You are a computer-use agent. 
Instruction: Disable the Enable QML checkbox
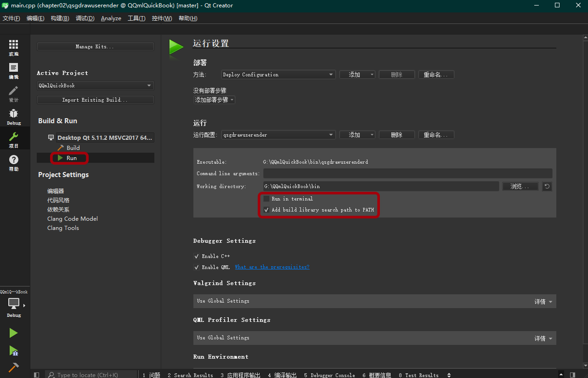pyautogui.click(x=197, y=267)
